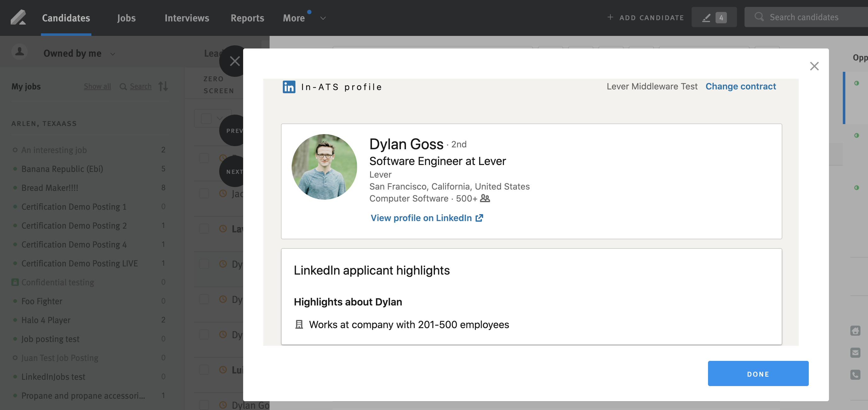Select the Halo 4 Player job

click(46, 320)
